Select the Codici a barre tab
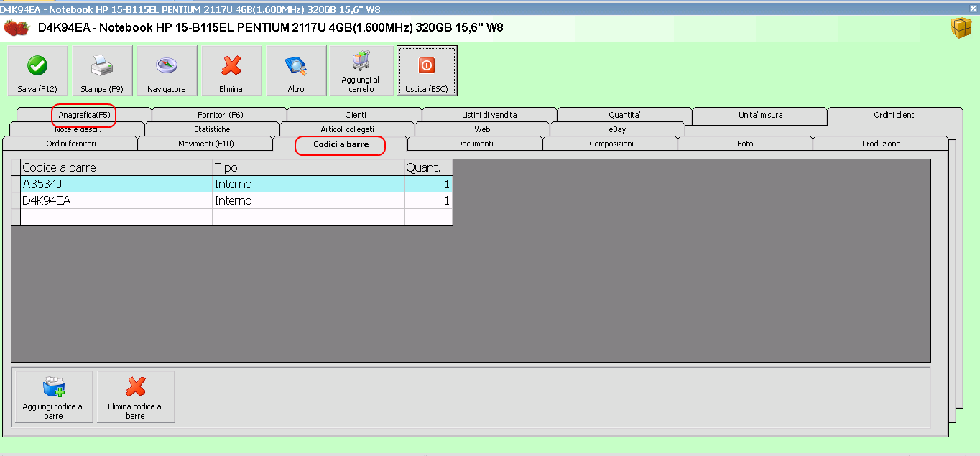 [341, 144]
